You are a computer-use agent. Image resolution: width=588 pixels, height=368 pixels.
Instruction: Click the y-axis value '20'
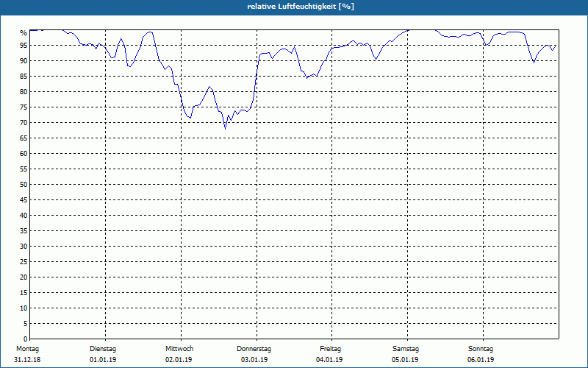24,277
